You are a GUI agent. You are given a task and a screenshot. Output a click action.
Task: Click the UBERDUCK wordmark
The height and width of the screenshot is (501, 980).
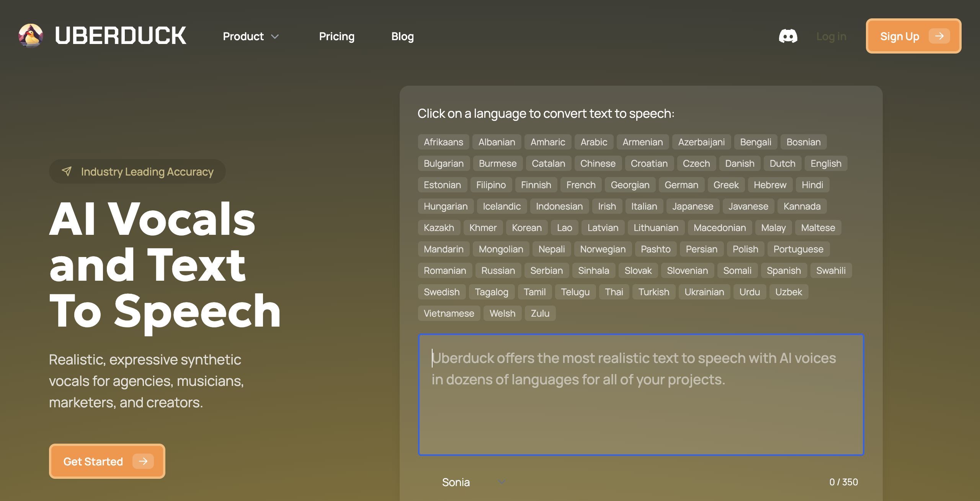click(x=121, y=36)
